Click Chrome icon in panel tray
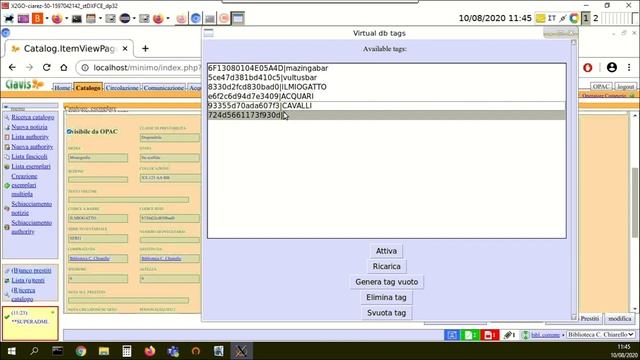The width and height of the screenshot is (640, 360). coord(574,18)
